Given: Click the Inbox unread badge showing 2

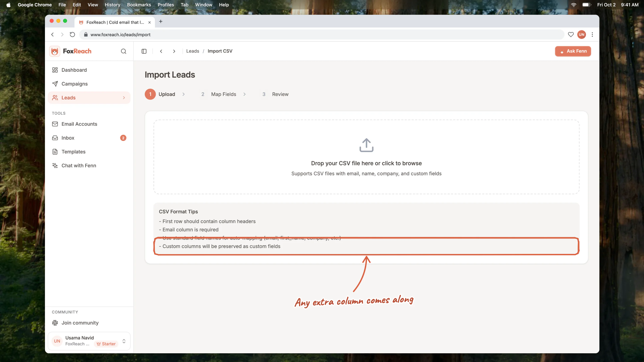Looking at the screenshot, I should coord(123,138).
